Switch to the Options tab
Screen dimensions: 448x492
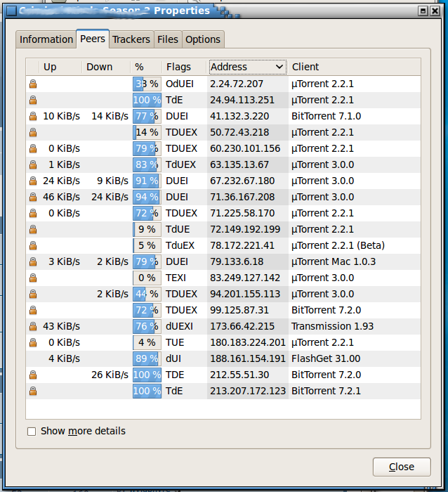coord(203,39)
